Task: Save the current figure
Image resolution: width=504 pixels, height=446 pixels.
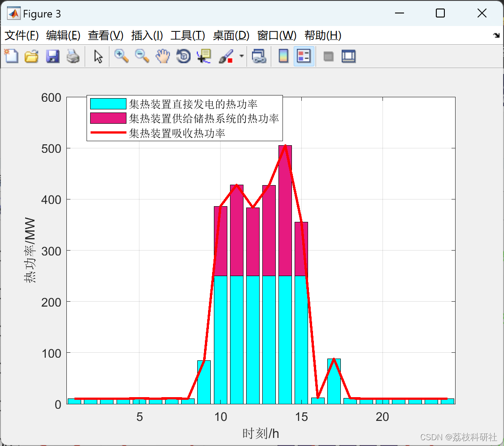Action: (x=52, y=56)
